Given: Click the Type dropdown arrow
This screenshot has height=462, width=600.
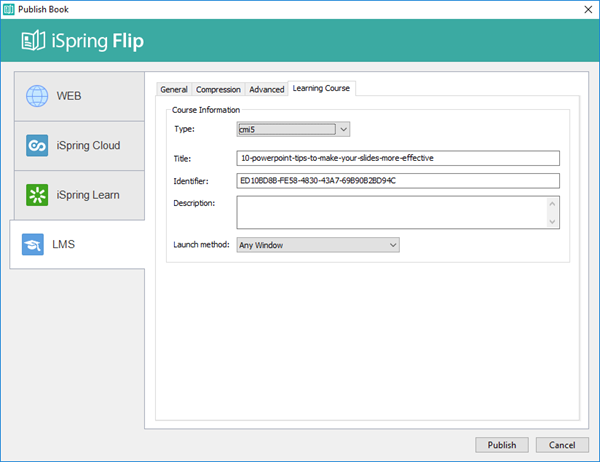Looking at the screenshot, I should coord(344,129).
